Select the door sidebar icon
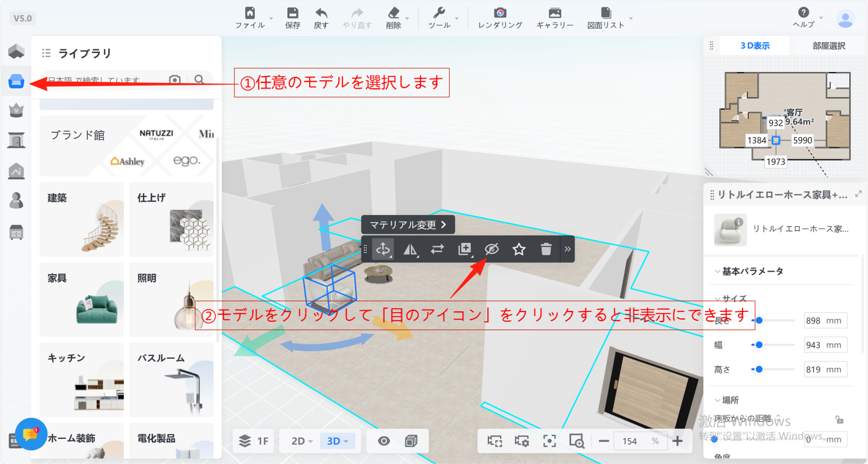Screen dimensions: 868x464 (x=16, y=141)
